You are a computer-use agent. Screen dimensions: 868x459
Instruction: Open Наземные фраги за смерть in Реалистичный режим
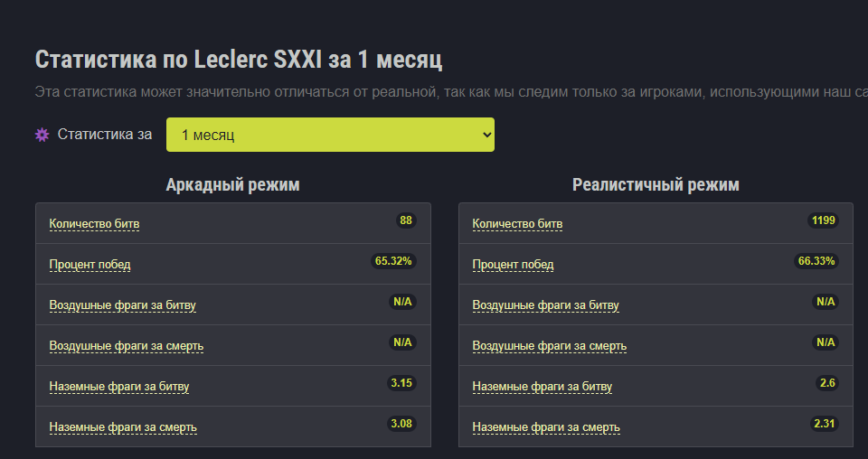point(545,427)
